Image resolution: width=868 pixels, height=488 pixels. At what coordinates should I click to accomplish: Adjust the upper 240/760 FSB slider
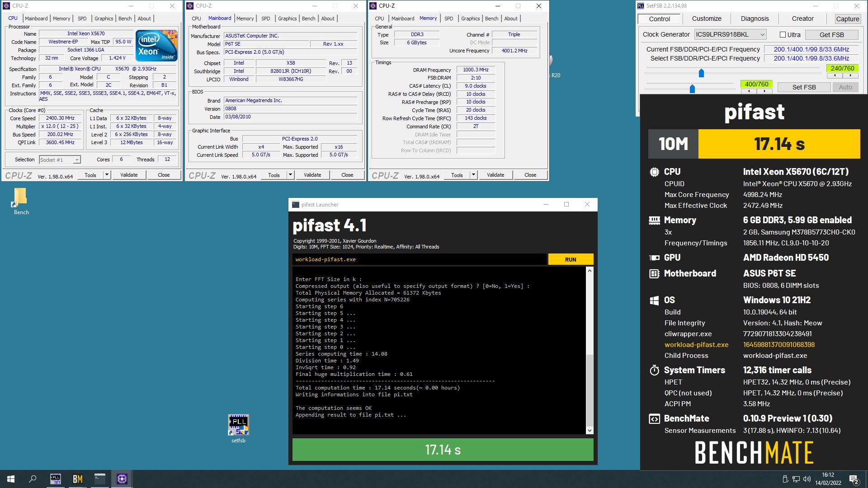tap(701, 73)
